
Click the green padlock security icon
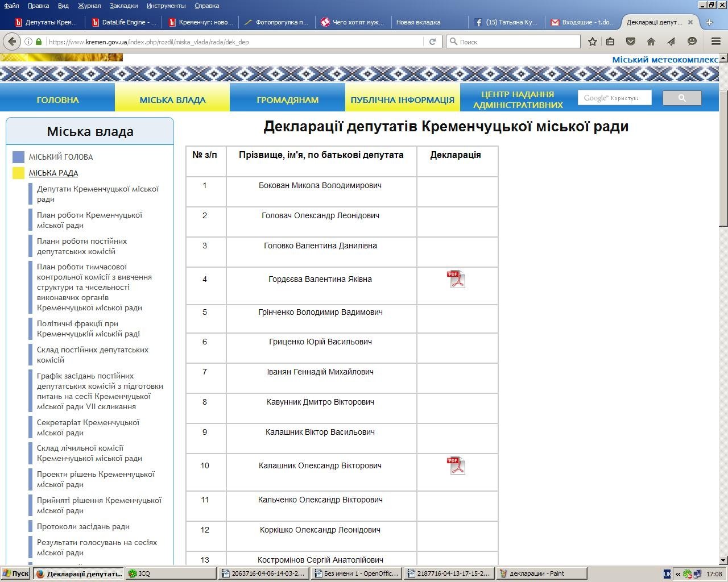click(39, 41)
